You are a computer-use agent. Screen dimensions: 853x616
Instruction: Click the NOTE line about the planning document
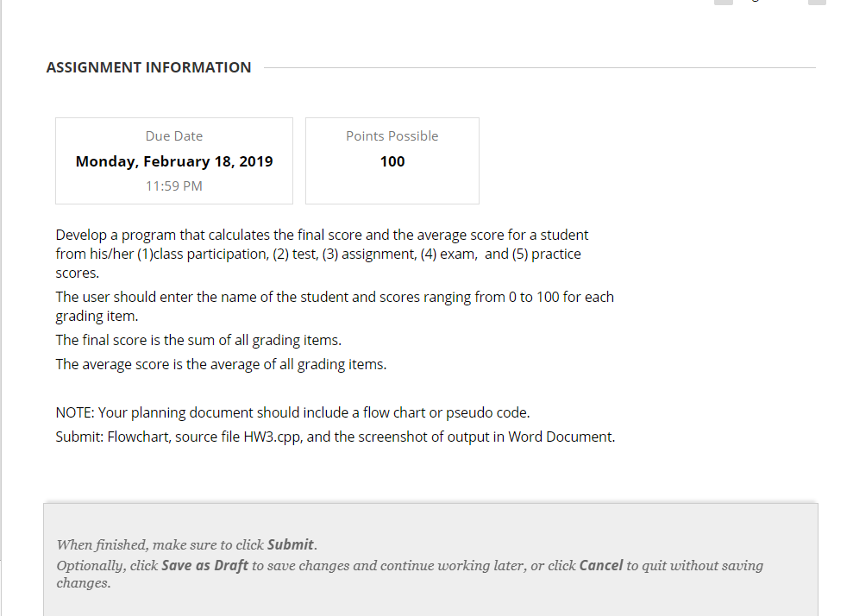[292, 412]
